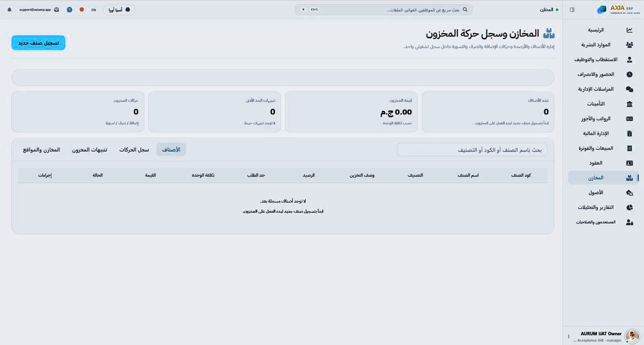This screenshot has height=345, width=644.
Task: Open the الاستقطاب والتوظيف recruiting icon
Action: (630, 60)
